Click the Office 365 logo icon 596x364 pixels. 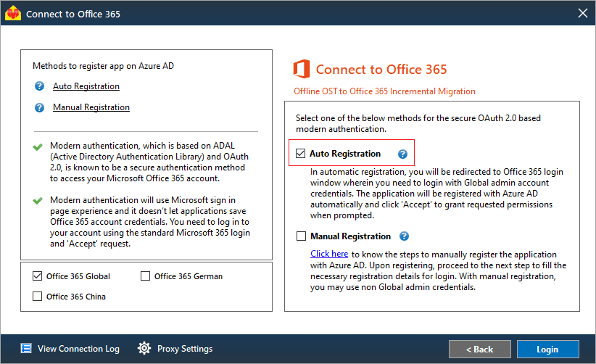[x=302, y=69]
